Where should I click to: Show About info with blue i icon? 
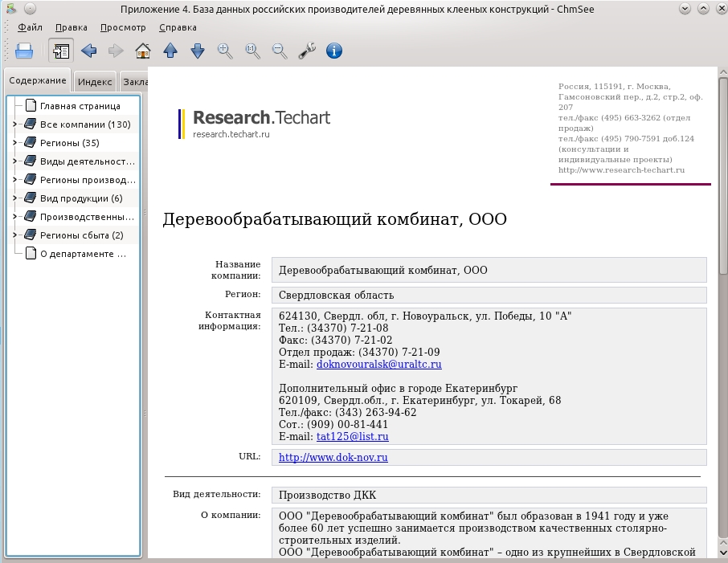point(334,51)
